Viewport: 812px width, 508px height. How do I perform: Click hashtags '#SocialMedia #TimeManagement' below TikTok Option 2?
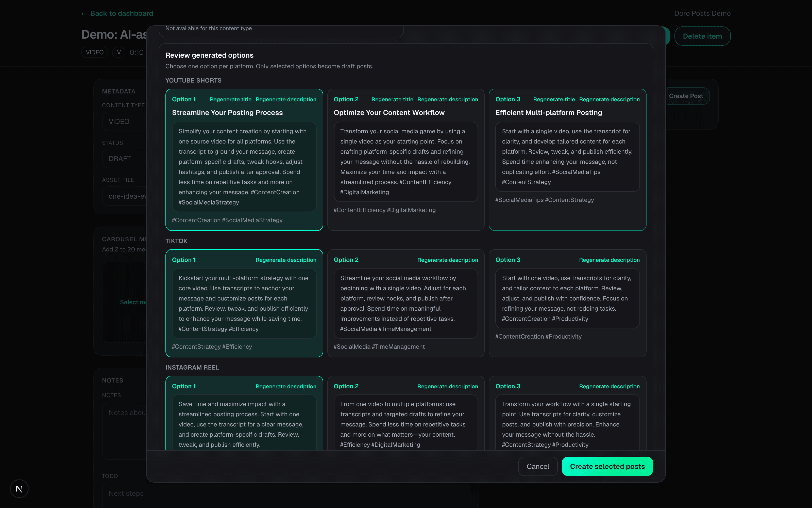click(379, 347)
